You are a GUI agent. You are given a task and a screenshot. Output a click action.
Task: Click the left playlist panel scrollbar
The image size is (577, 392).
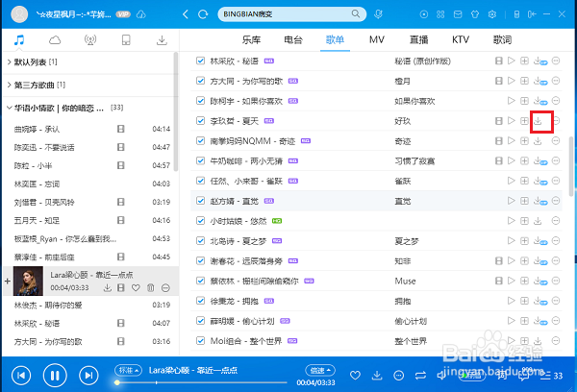tap(176, 112)
